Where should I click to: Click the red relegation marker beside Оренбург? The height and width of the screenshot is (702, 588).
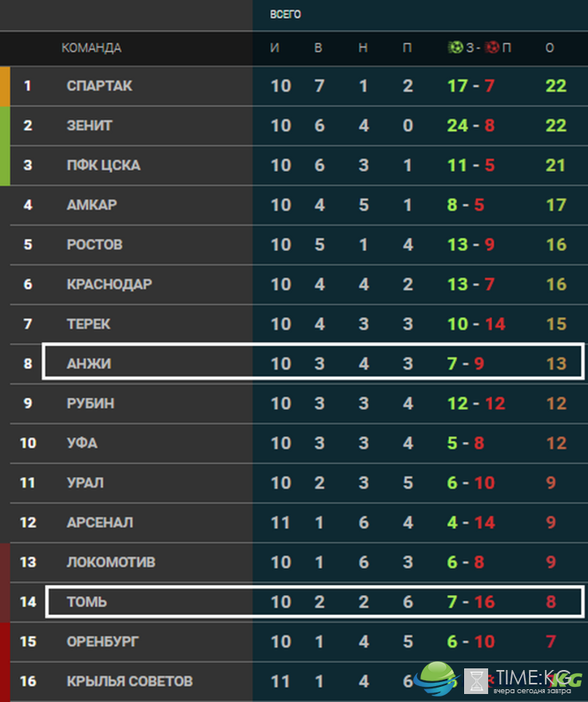[x=5, y=642]
